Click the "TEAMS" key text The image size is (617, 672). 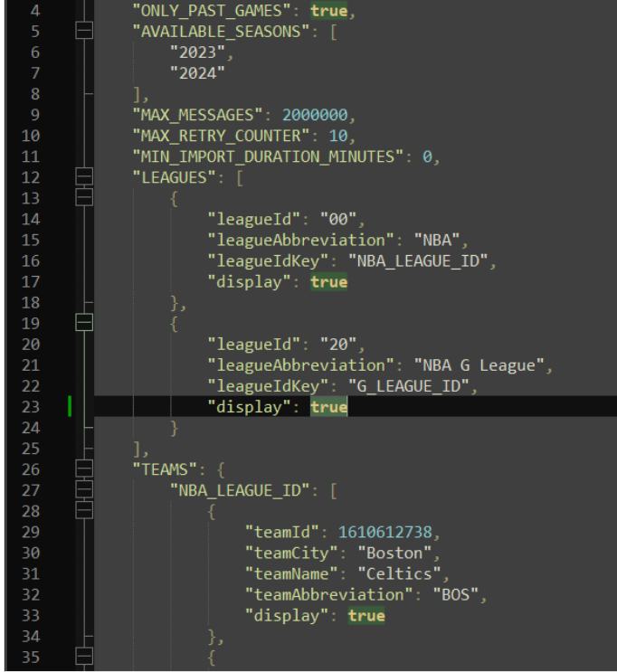165,469
